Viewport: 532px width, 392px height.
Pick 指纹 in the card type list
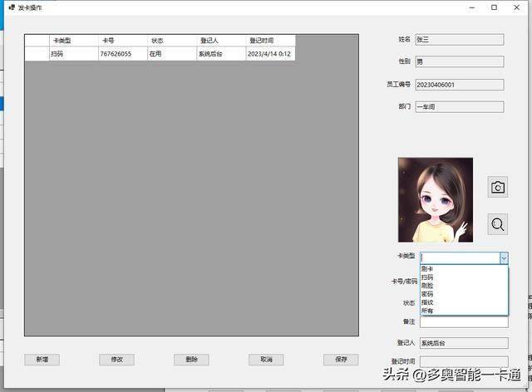tap(464, 302)
